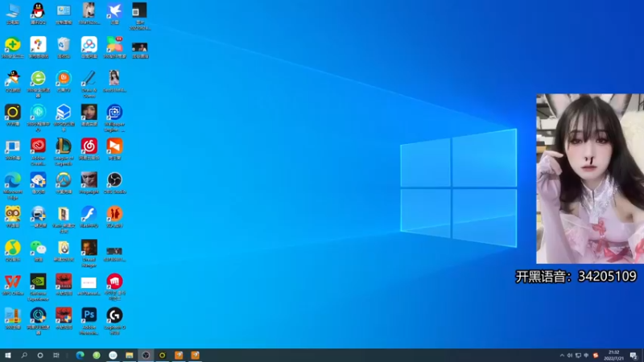This screenshot has height=362, width=644.
Task: Open the taskbar clock and date
Action: (613, 356)
